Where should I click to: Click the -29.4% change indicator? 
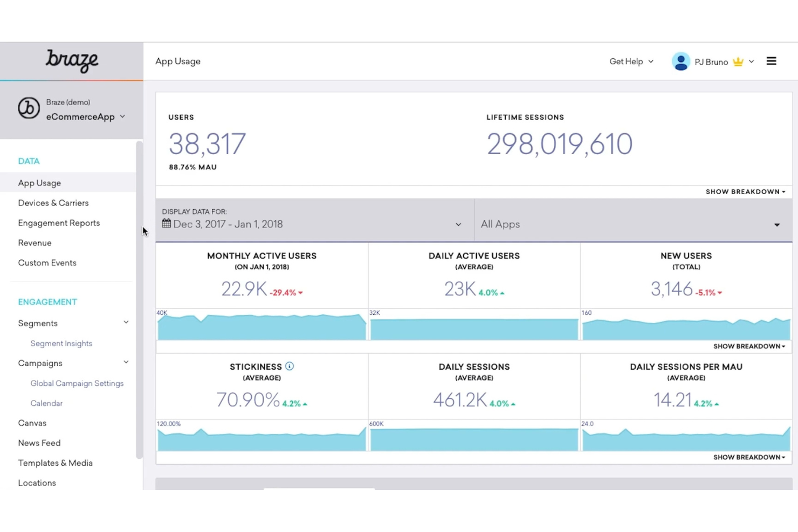point(286,293)
